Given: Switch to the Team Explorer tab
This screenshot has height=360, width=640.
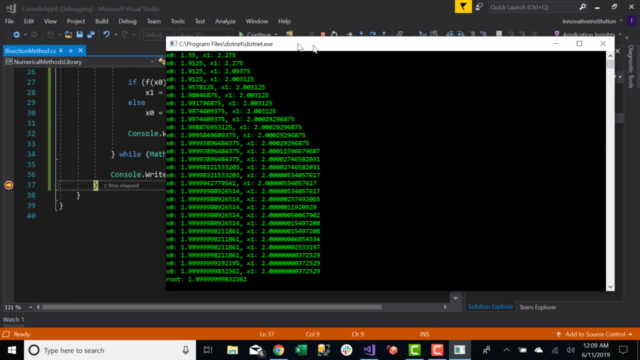Looking at the screenshot, I should (538, 307).
